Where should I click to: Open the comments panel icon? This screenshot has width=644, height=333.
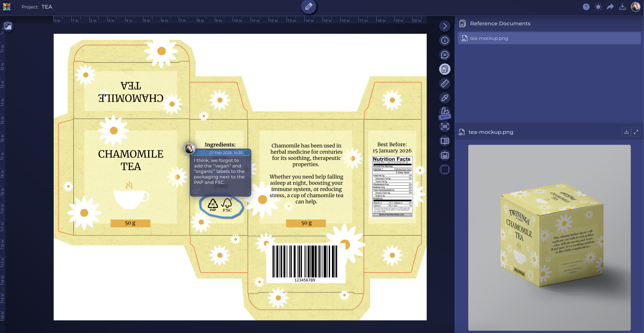click(x=445, y=55)
